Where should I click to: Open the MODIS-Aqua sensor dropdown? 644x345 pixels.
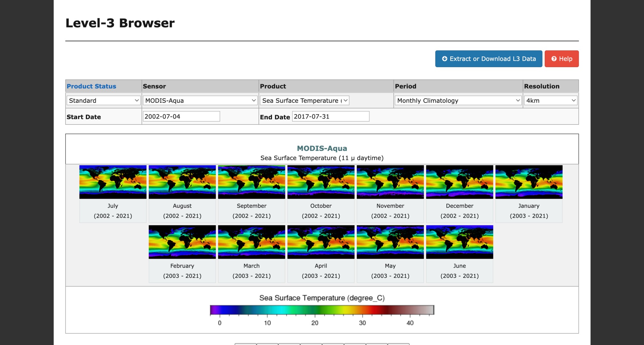click(x=200, y=100)
